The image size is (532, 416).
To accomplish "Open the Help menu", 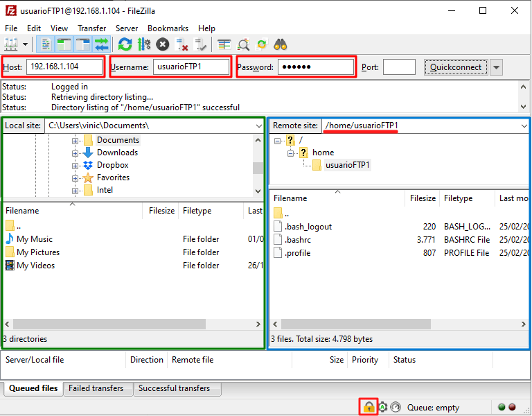I will [206, 28].
